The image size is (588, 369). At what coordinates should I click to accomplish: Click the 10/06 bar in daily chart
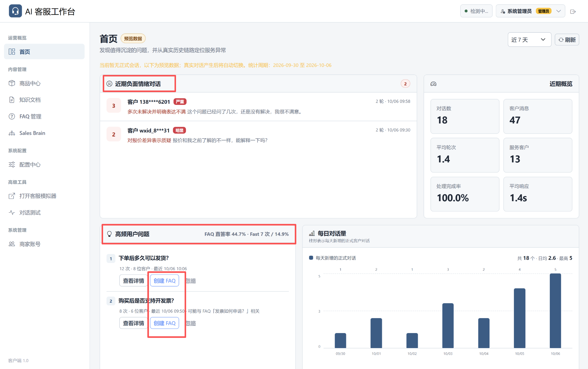[x=555, y=311]
